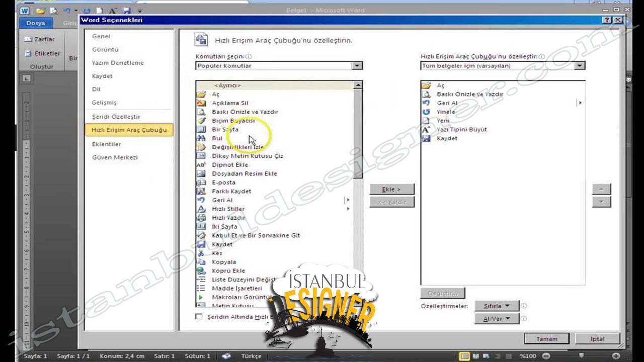
Task: Click the Tamam button
Action: (x=547, y=339)
